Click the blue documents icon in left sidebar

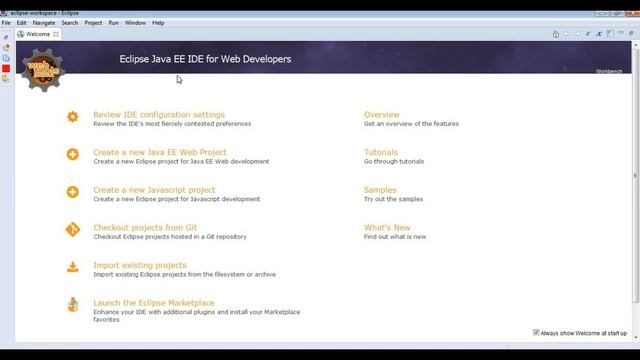(x=6, y=58)
